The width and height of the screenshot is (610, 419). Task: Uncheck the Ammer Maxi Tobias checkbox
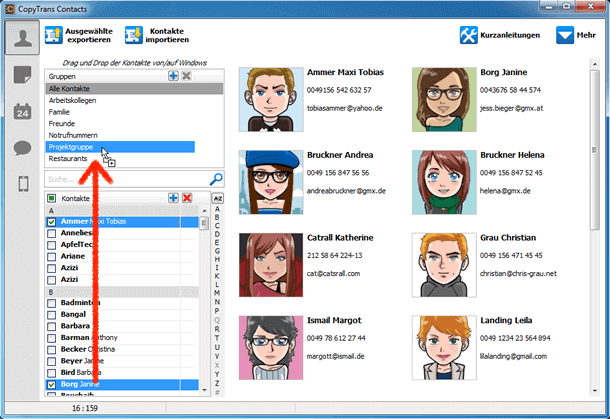(x=51, y=222)
